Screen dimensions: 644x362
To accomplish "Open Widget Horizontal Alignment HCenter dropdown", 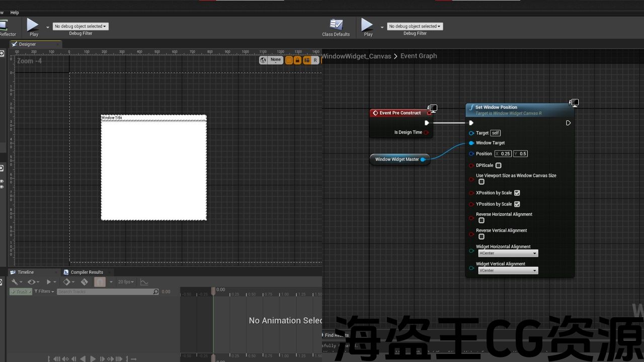I will pos(507,253).
